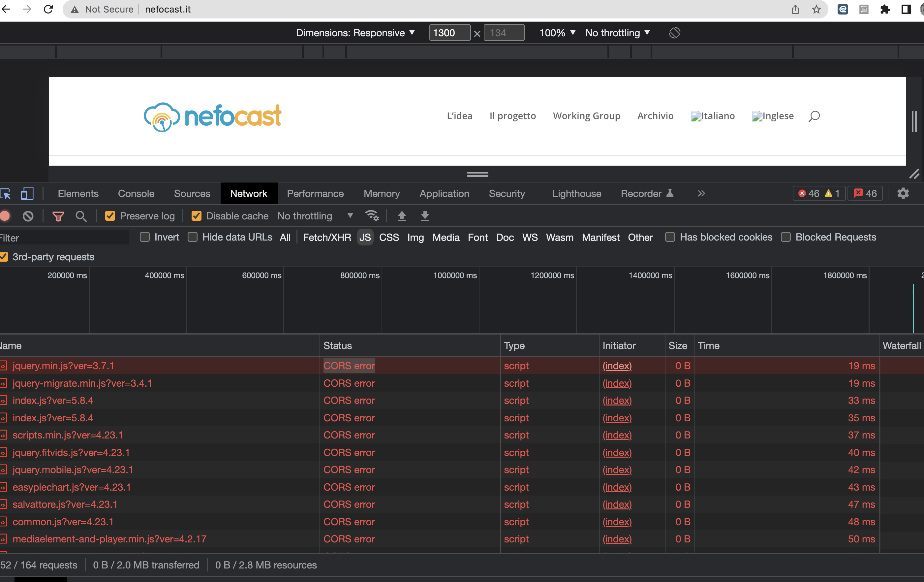Image resolution: width=924 pixels, height=582 pixels.
Task: Grab the viewport corner resize handle
Action: (x=914, y=174)
